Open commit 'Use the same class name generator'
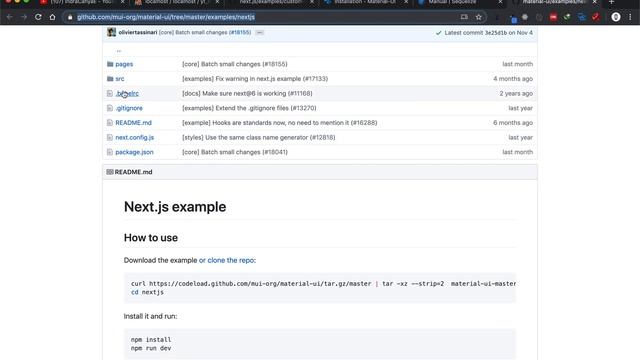This screenshot has height=360, width=640. pyautogui.click(x=259, y=138)
